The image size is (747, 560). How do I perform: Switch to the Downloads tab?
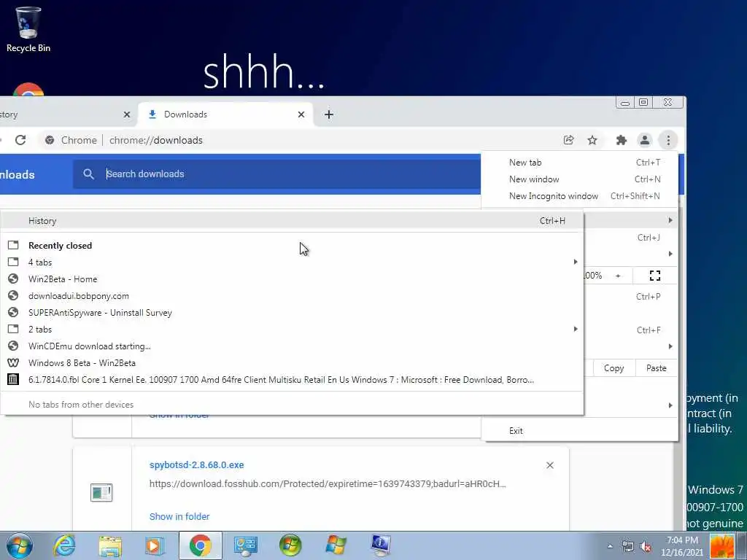pyautogui.click(x=225, y=114)
